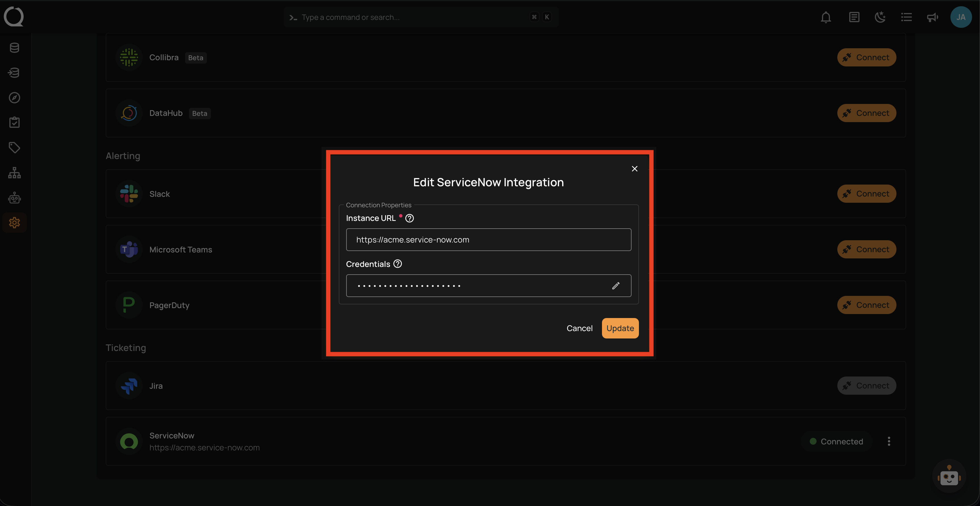The image size is (980, 506).
Task: Toggle dark mode moon icon
Action: pyautogui.click(x=880, y=18)
